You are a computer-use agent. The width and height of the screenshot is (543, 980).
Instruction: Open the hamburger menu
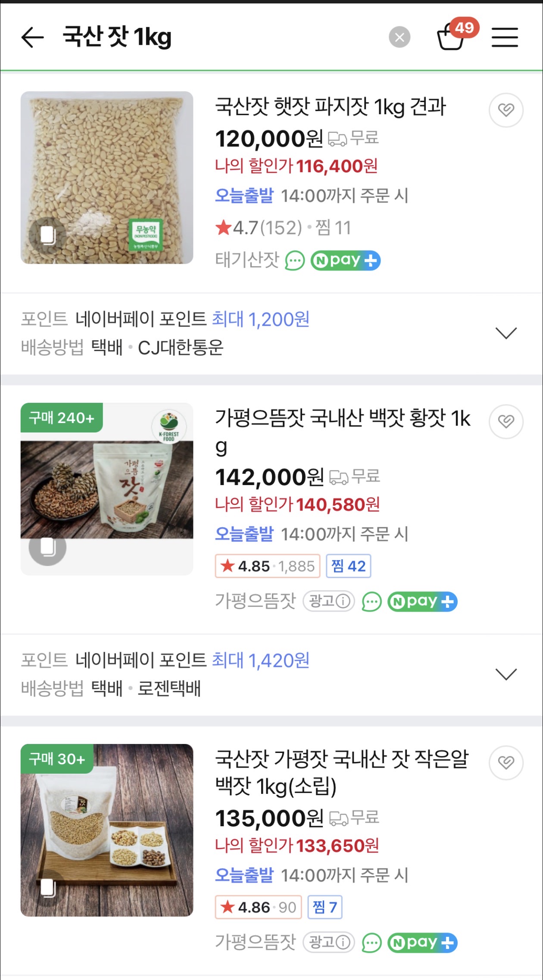505,37
